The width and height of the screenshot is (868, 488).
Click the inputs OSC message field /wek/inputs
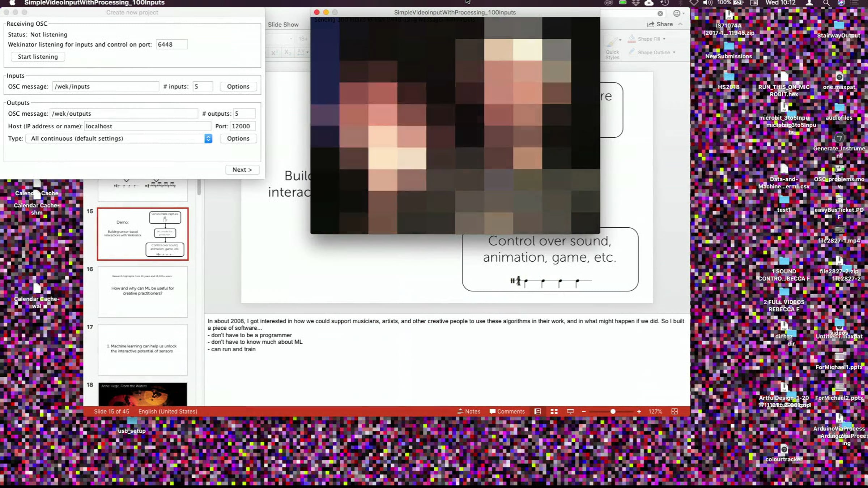[106, 86]
